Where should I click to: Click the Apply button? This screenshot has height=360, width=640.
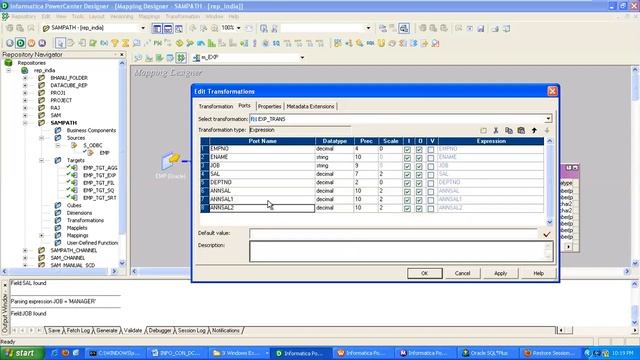(x=500, y=273)
